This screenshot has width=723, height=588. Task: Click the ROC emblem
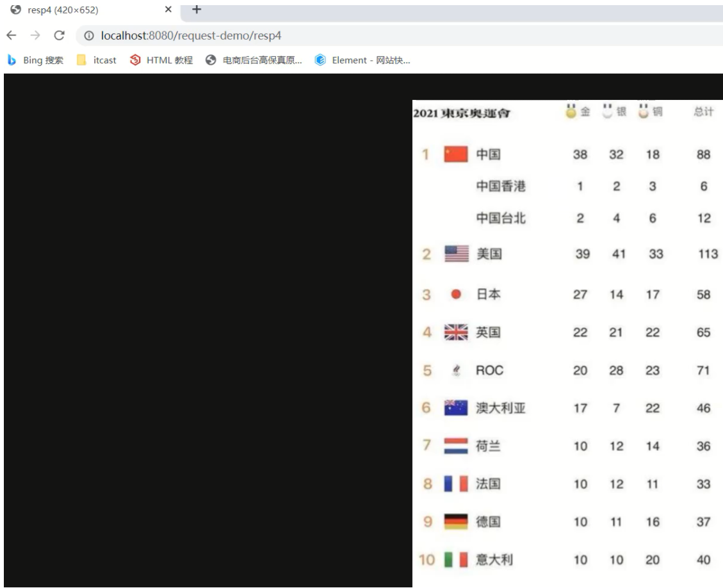[x=457, y=370]
